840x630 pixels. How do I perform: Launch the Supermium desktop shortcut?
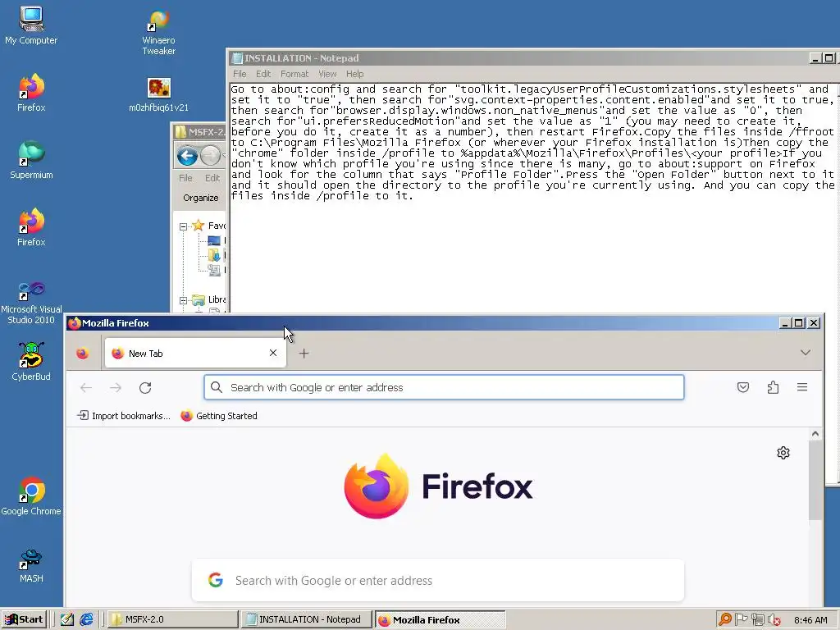pyautogui.click(x=31, y=160)
